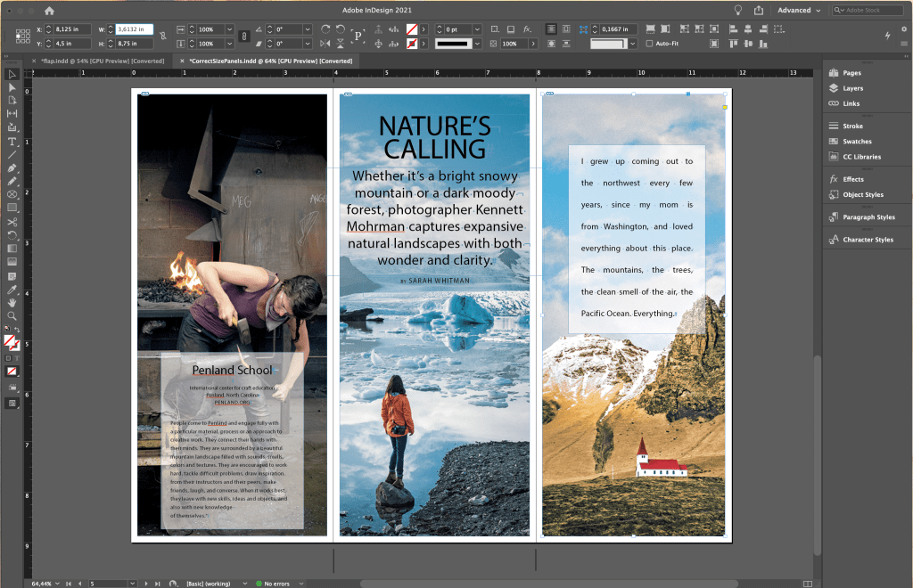Open the Advanced workspace dropdown
This screenshot has height=588, width=913.
[x=799, y=11]
